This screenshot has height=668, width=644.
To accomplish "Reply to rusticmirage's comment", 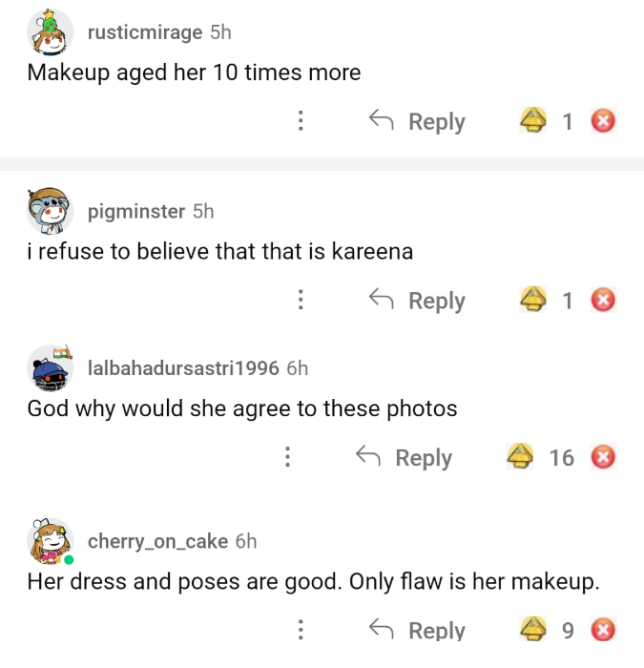I will 418,121.
